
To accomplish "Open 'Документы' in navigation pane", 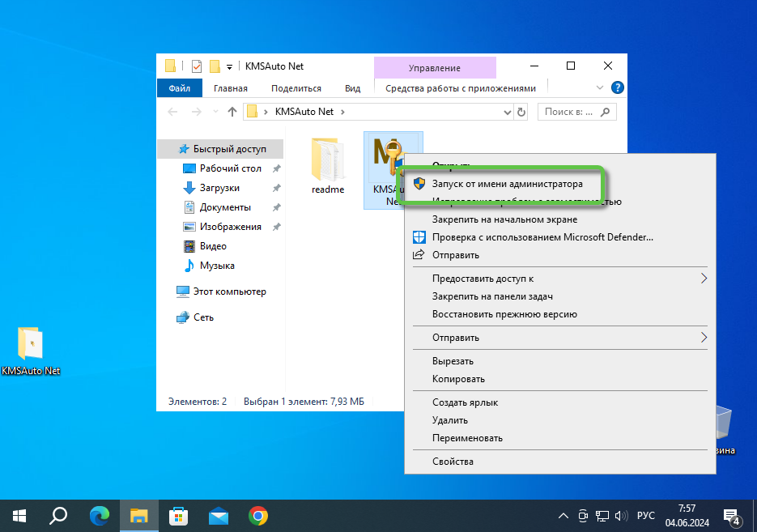I will (225, 207).
